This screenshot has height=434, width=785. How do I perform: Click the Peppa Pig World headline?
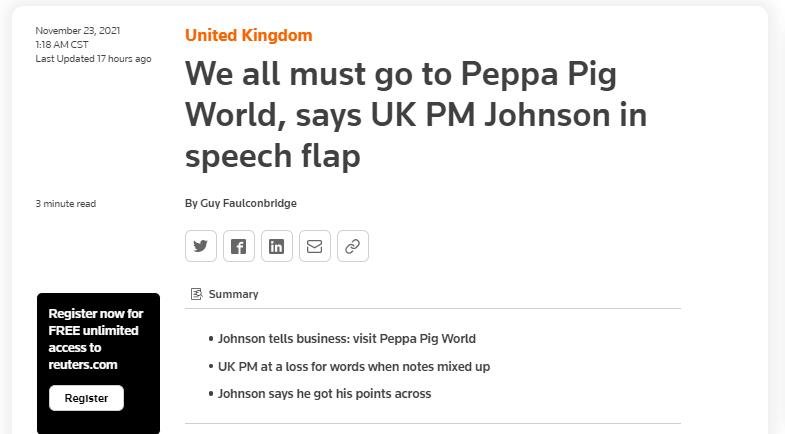[x=416, y=115]
